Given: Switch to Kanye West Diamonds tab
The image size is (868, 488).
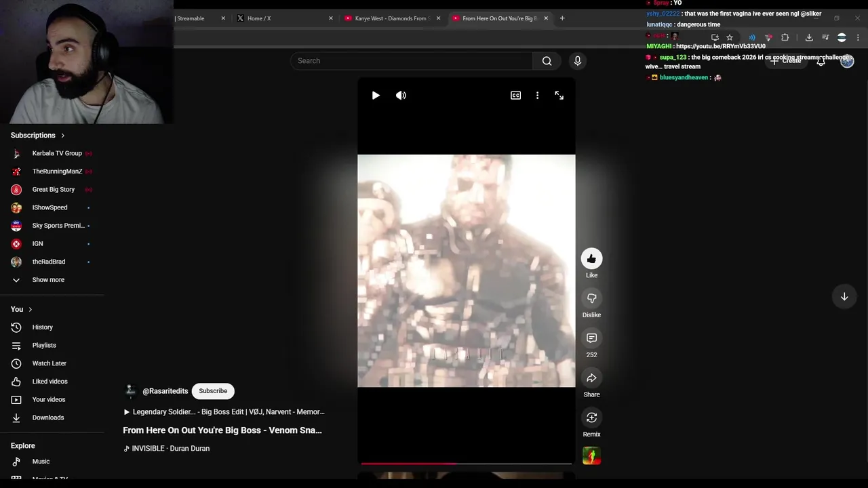Looking at the screenshot, I should (x=393, y=18).
